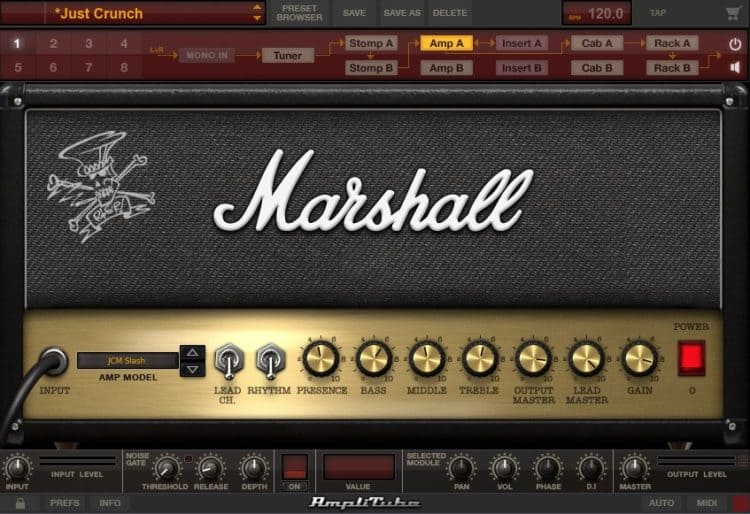Open PREFS in the bottom bar
This screenshot has height=514, width=750.
pyautogui.click(x=65, y=503)
